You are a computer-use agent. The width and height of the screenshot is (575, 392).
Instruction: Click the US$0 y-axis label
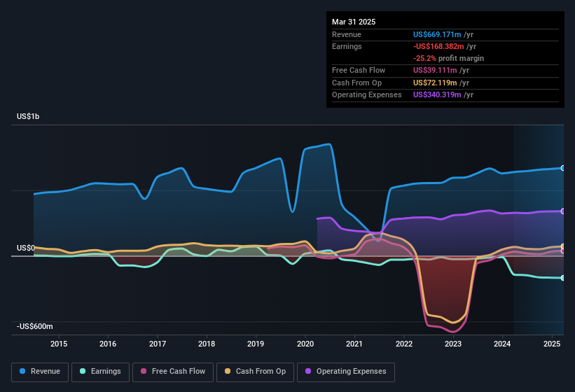point(26,248)
